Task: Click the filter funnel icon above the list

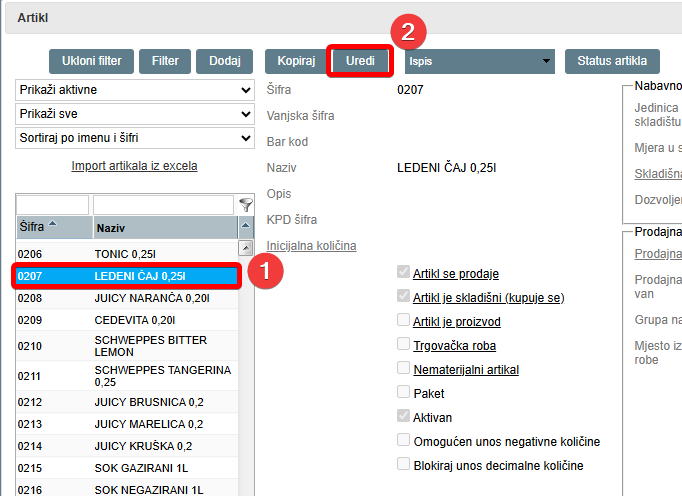Action: tap(246, 205)
